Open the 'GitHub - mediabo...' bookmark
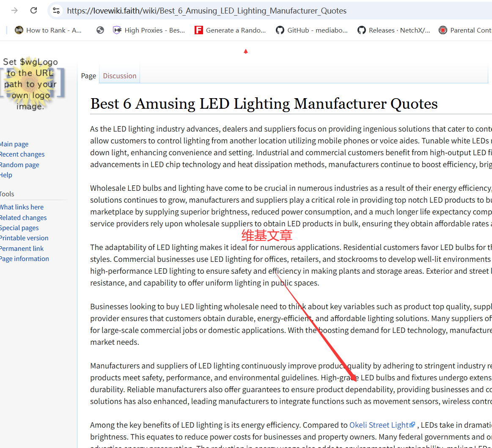This screenshot has height=448, width=492. point(312,30)
